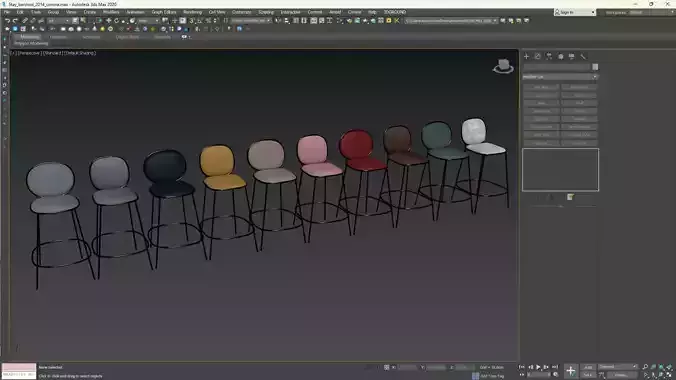Go to the animation end frame

(555, 367)
